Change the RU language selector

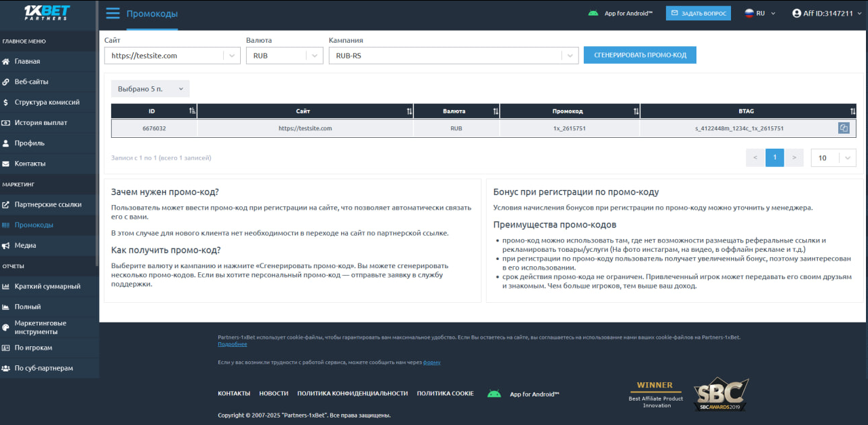point(759,13)
